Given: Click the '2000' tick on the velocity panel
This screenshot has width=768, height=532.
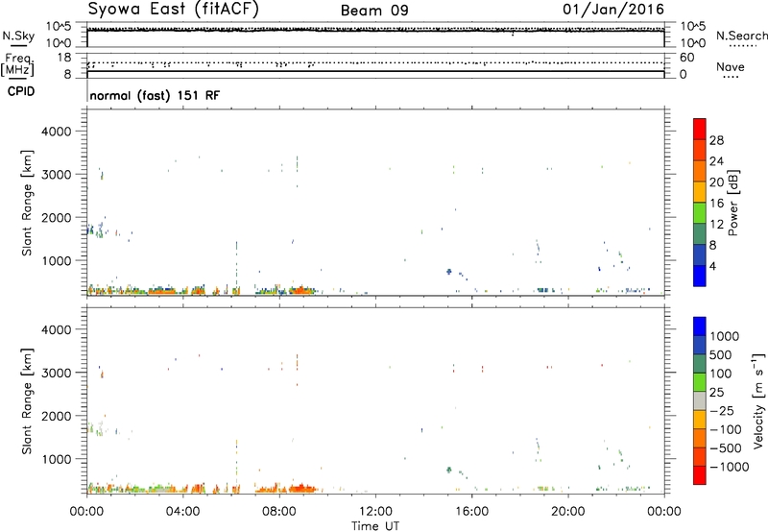Looking at the screenshot, I should (x=57, y=416).
